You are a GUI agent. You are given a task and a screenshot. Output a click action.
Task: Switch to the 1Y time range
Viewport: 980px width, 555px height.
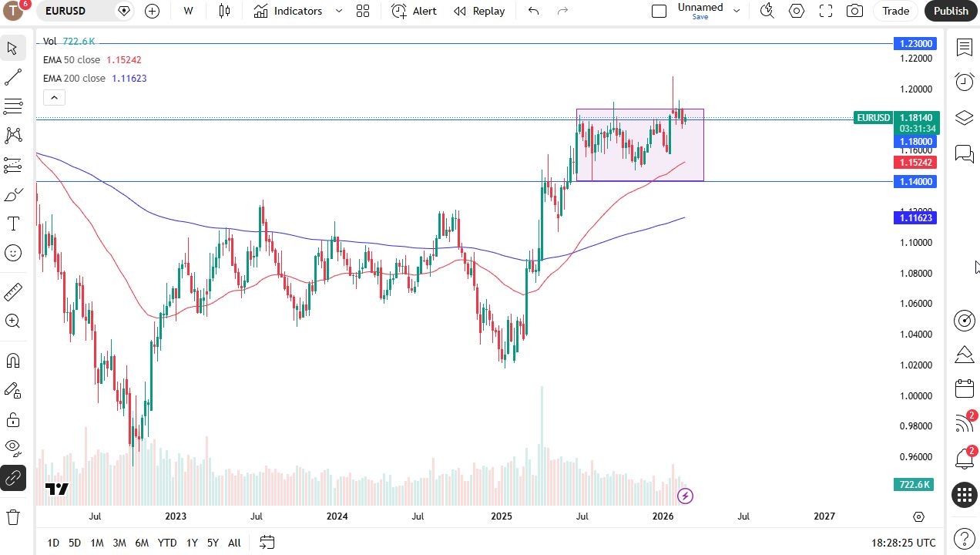pos(192,543)
